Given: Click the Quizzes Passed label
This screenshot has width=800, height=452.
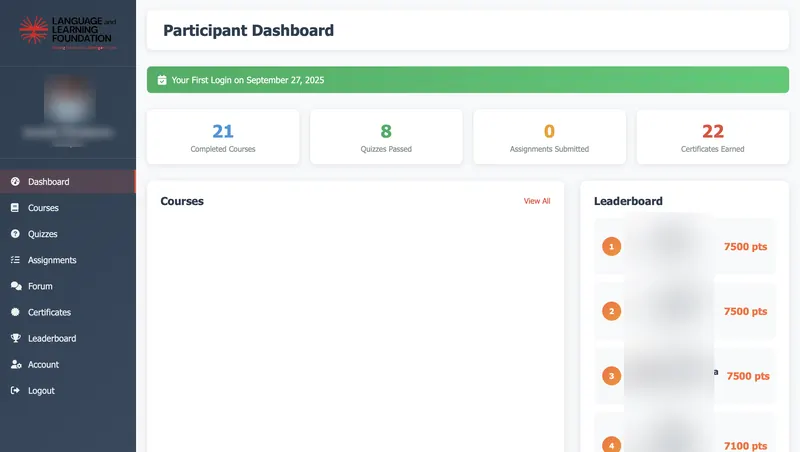Looking at the screenshot, I should click(386, 149).
